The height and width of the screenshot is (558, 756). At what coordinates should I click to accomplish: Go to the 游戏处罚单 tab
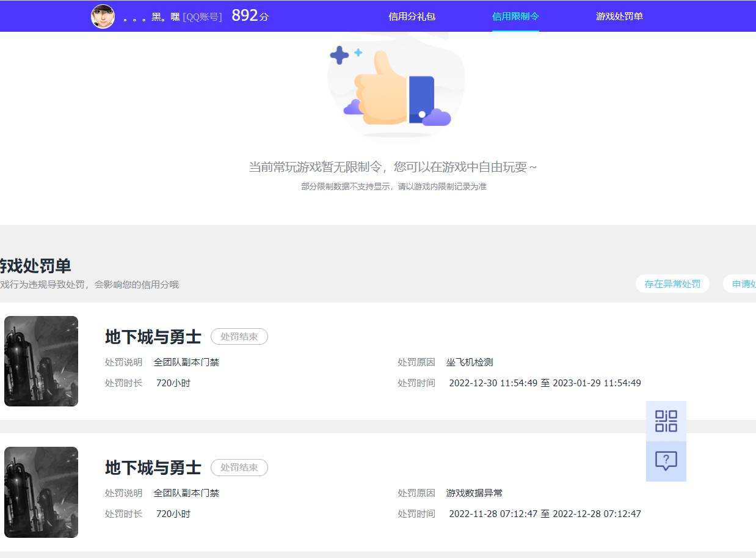point(619,17)
